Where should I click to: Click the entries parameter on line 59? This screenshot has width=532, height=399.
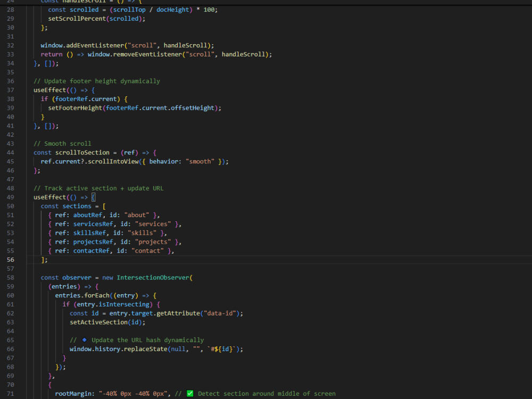point(64,286)
